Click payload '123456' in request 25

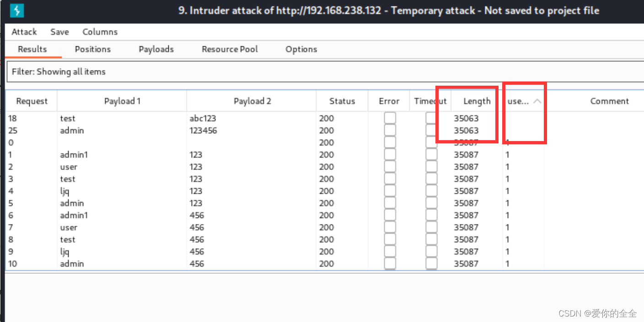[203, 131]
